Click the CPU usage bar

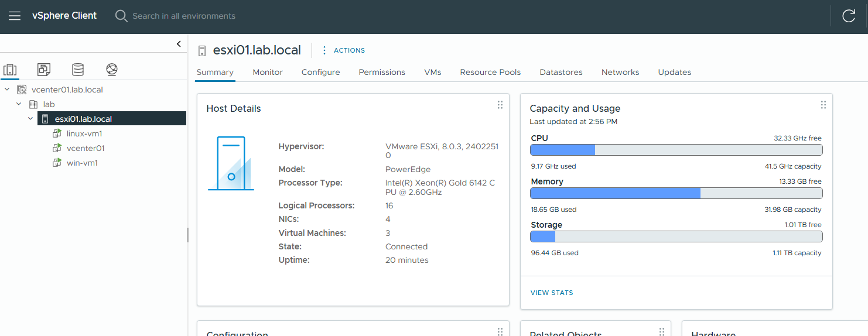pyautogui.click(x=676, y=150)
